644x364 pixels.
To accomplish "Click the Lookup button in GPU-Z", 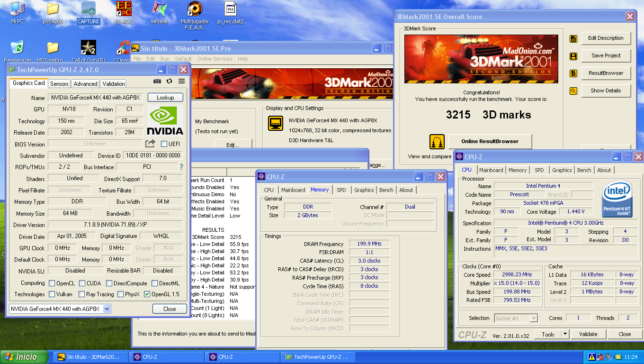I will click(165, 97).
